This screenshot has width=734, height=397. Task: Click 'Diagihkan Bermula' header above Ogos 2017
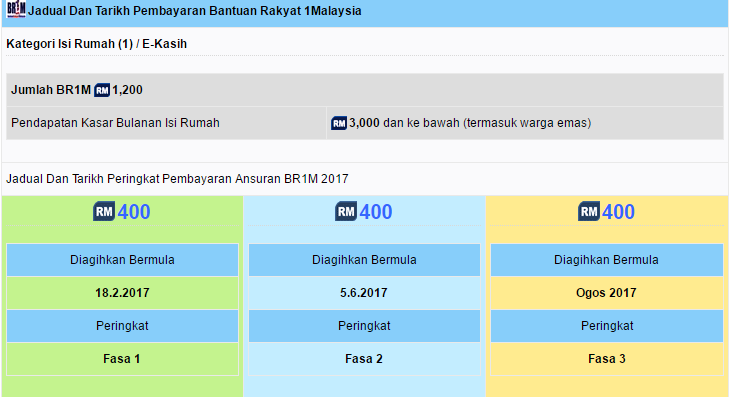point(607,260)
